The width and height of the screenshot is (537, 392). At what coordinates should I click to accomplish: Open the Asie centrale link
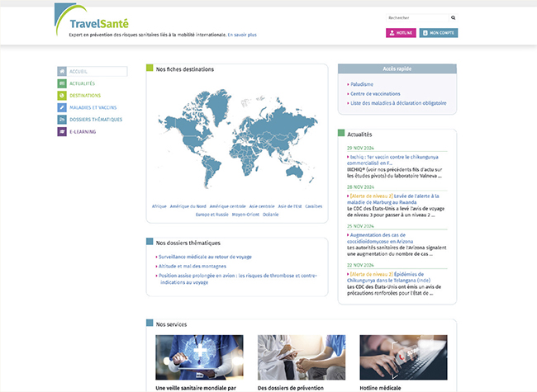(262, 206)
